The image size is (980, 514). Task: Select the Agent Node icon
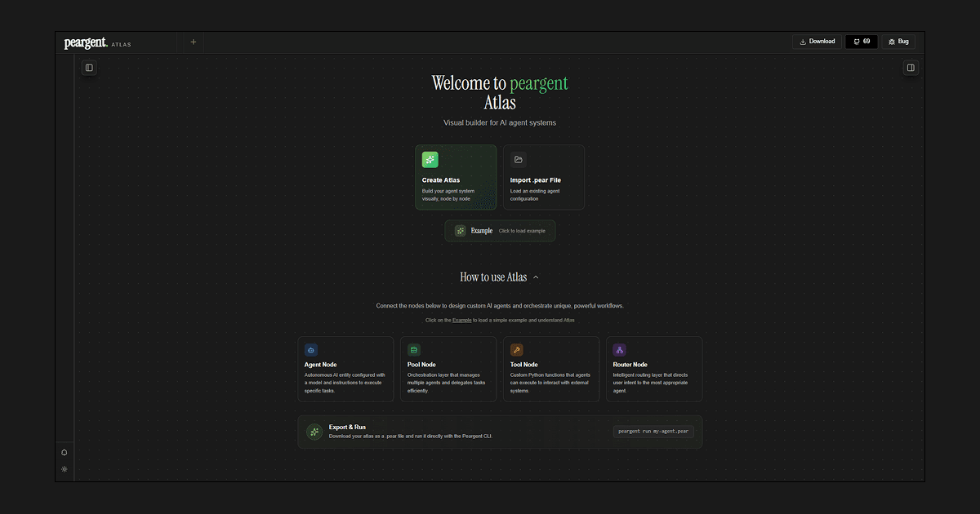[x=310, y=349]
